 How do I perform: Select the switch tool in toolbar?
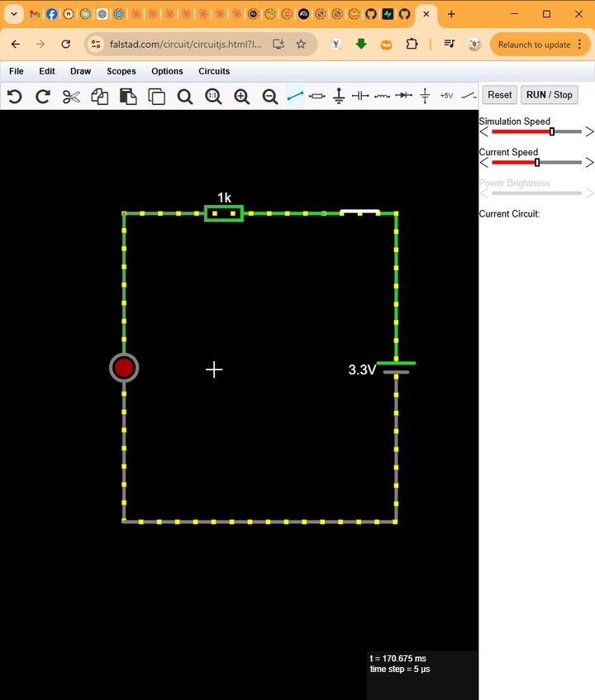469,95
